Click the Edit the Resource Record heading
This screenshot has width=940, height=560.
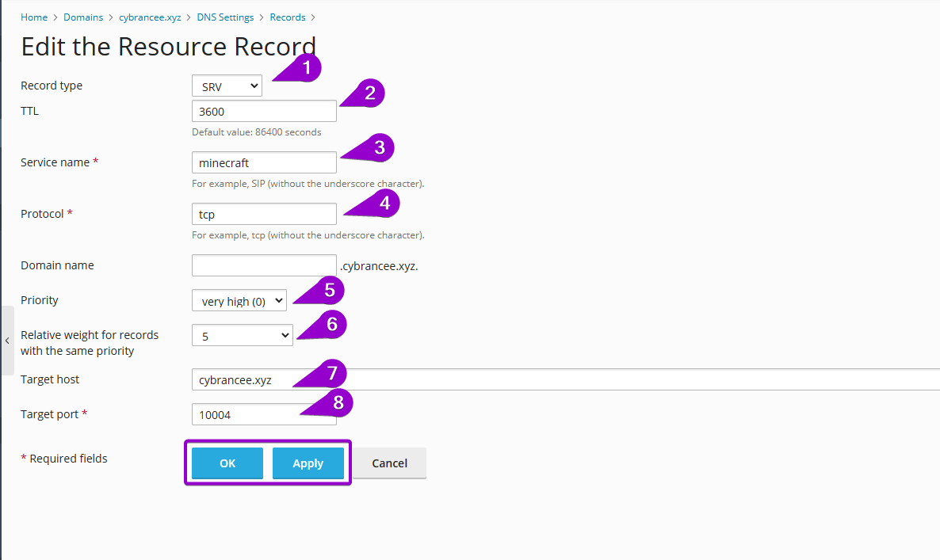point(168,47)
